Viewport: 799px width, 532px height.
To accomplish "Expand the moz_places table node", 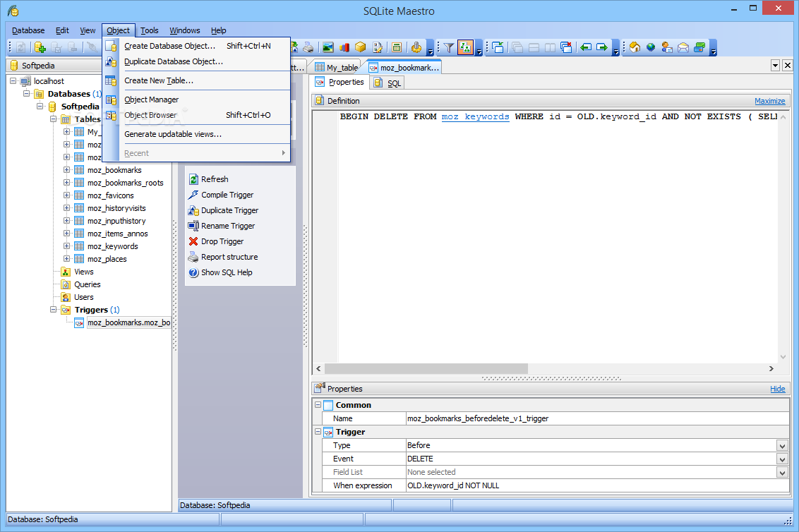I will point(67,259).
